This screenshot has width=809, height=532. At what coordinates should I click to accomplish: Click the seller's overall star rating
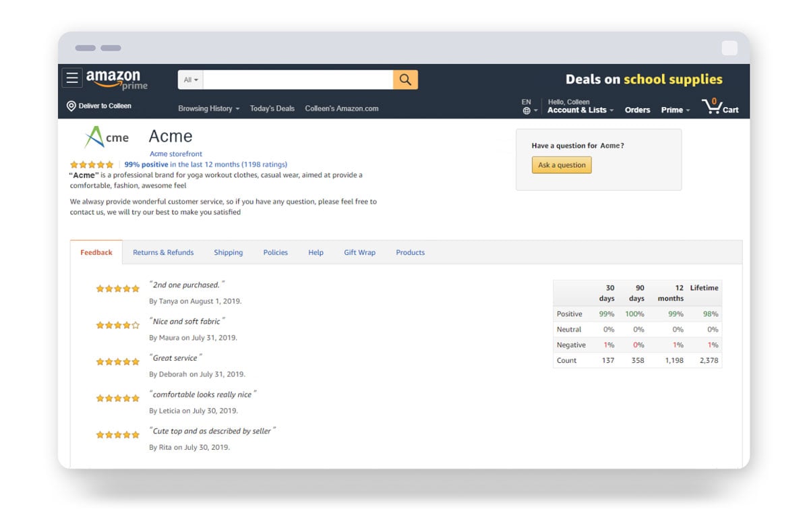pos(92,165)
